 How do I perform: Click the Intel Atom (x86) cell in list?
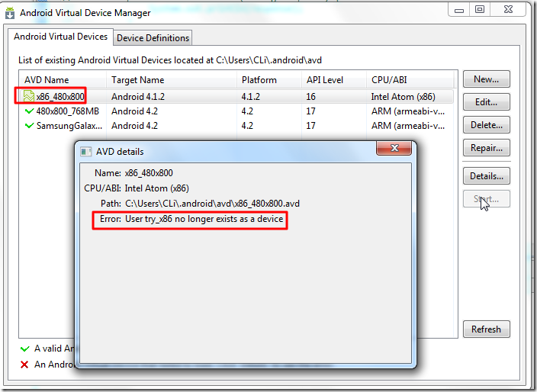click(403, 97)
